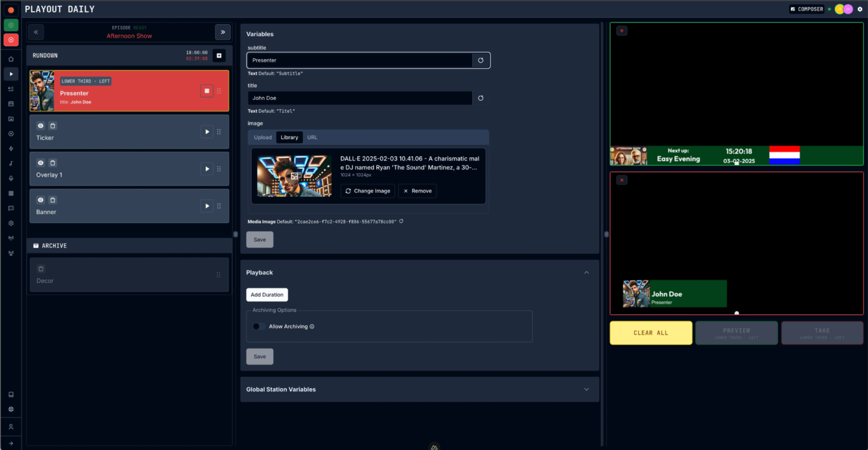
Task: Switch to the Upload image tab
Action: [x=263, y=138]
